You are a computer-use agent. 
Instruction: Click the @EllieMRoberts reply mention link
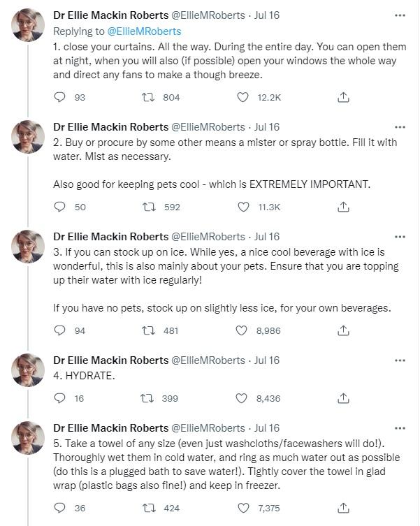(x=143, y=31)
